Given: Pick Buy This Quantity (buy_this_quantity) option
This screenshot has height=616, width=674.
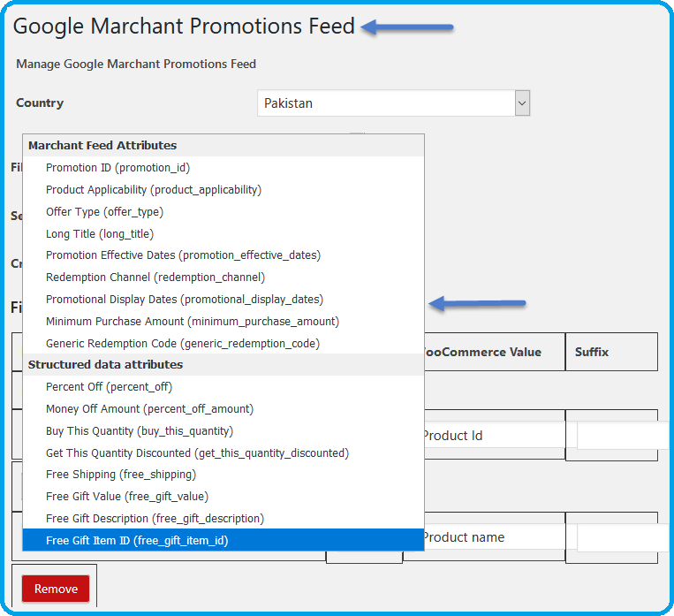Looking at the screenshot, I should coord(223,430).
